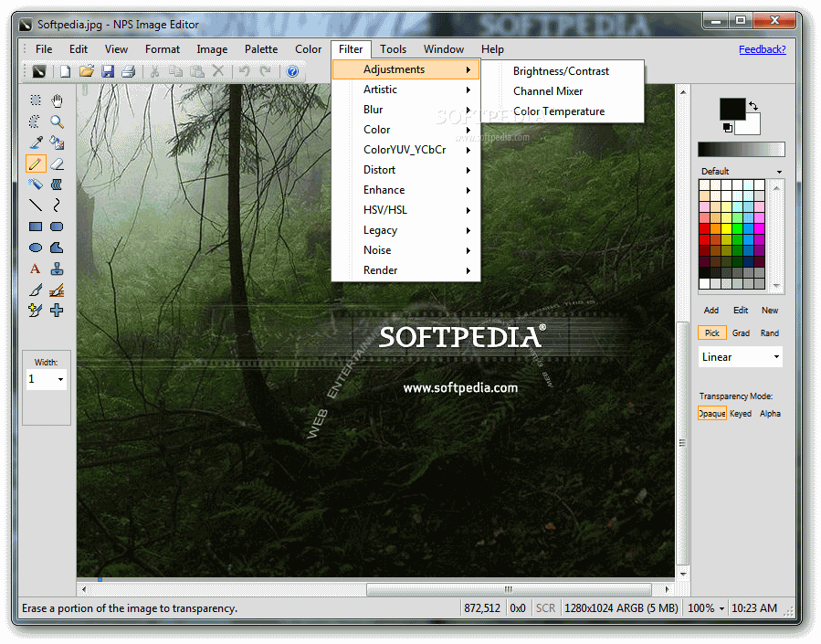The width and height of the screenshot is (821, 644).
Task: Select the freeform lasso selection tool
Action: (x=35, y=121)
